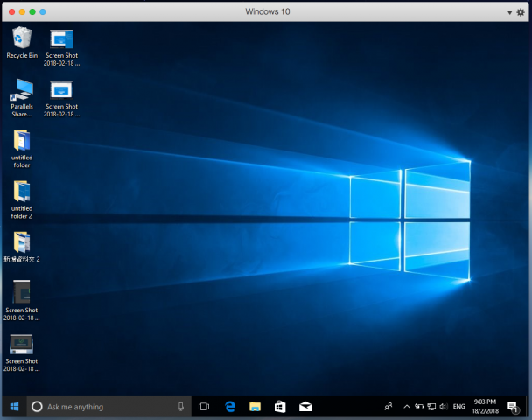Close the Windows 10 VM window
The width and height of the screenshot is (532, 420).
tap(12, 12)
